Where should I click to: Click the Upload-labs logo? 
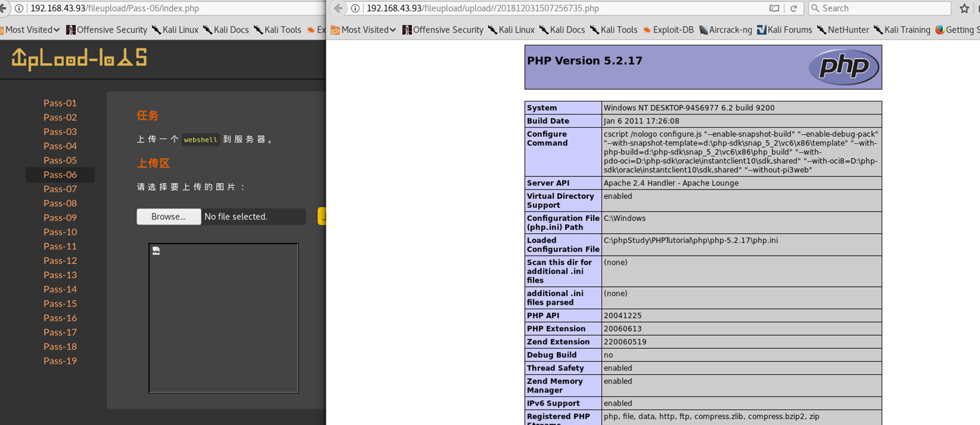tap(79, 58)
